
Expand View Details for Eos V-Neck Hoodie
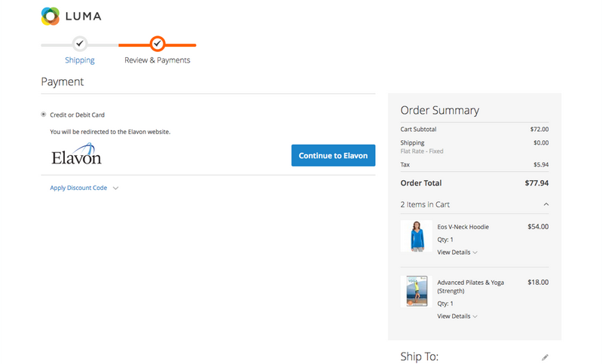[x=457, y=252]
